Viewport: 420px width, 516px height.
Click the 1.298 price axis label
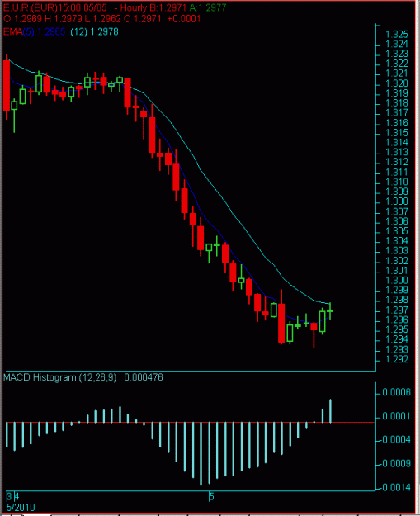(396, 300)
